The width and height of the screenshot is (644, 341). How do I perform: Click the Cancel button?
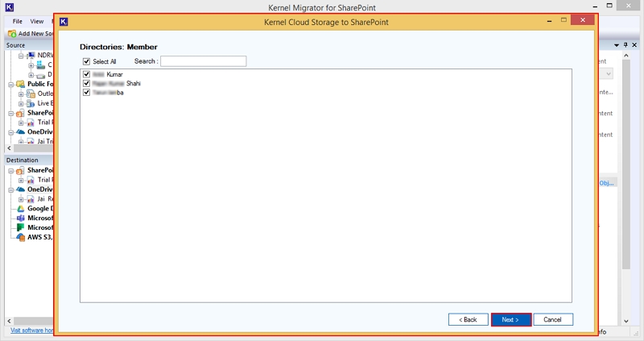pos(553,319)
